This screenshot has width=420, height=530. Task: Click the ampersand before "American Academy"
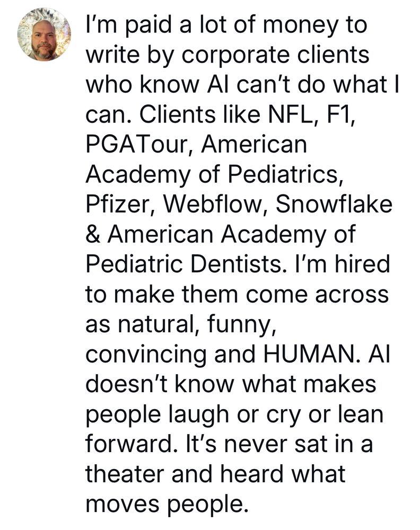point(93,234)
